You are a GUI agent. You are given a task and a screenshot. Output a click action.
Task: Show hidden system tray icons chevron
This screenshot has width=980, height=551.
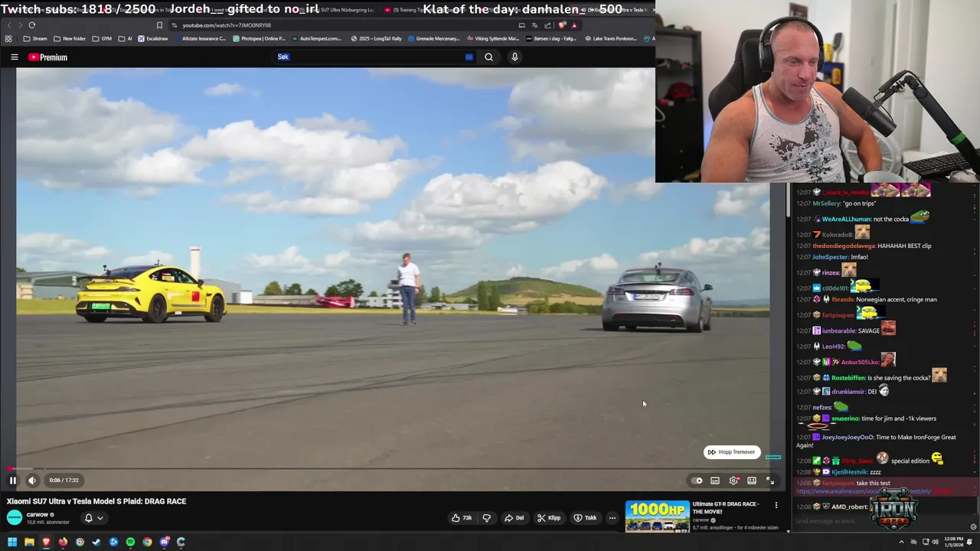coord(901,542)
